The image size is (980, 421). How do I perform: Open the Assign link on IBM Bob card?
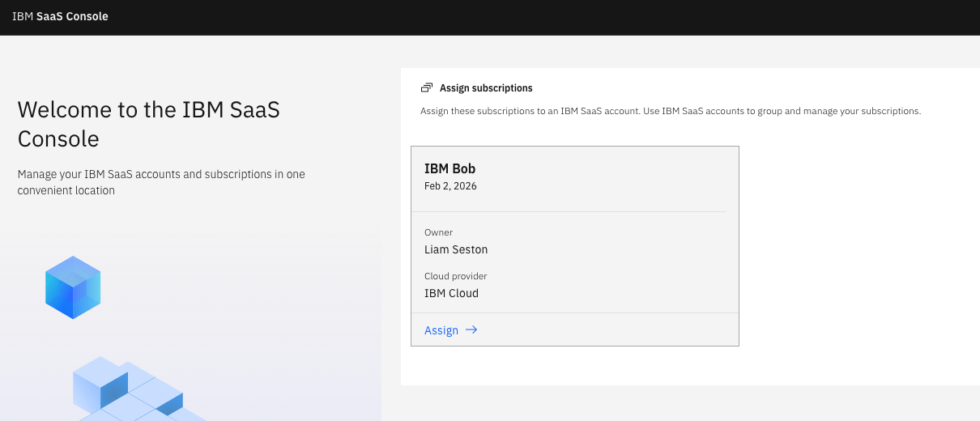click(441, 330)
